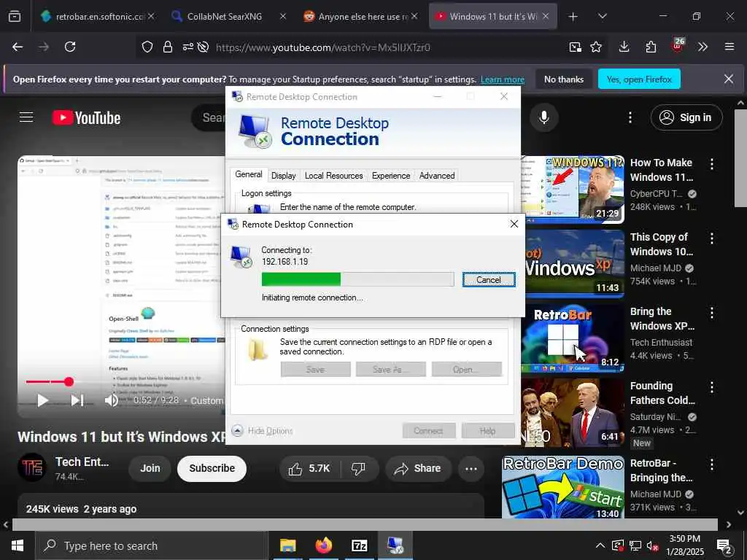Image resolution: width=747 pixels, height=560 pixels.
Task: Join the Tech Enthusiast channel
Action: tap(150, 468)
